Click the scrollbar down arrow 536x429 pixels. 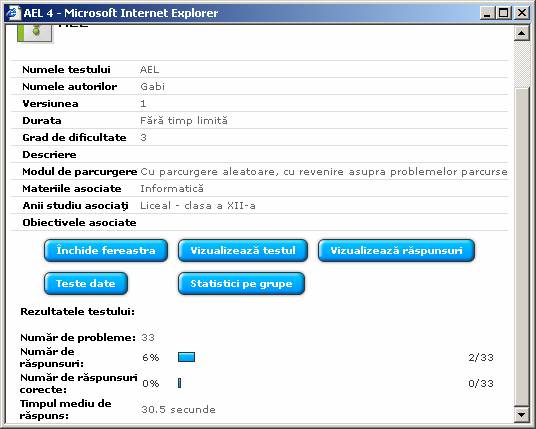522,415
